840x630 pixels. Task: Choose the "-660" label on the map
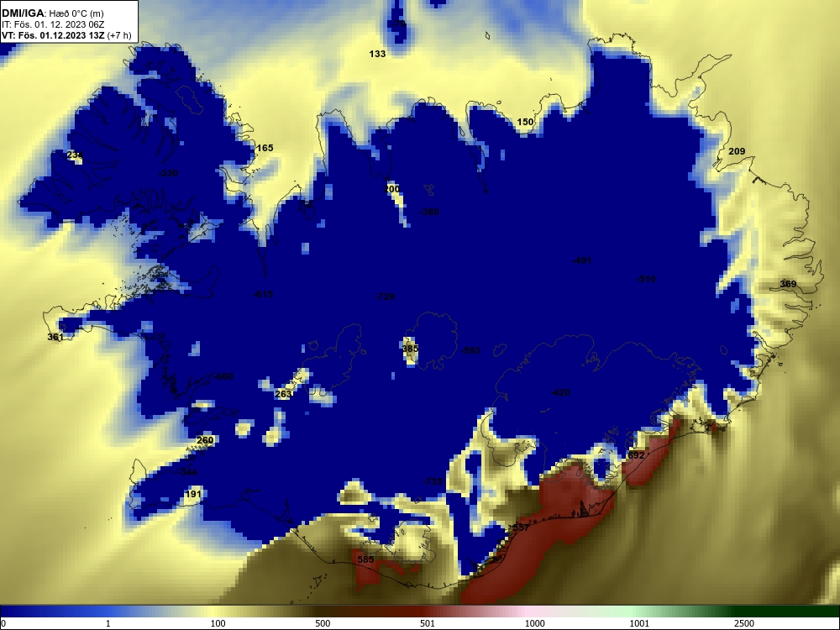(223, 376)
